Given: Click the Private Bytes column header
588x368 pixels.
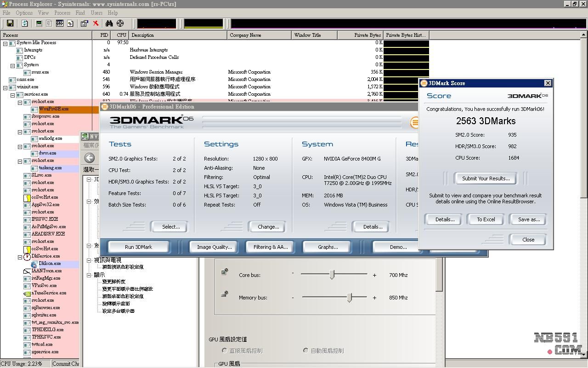Looking at the screenshot, I should pos(360,35).
